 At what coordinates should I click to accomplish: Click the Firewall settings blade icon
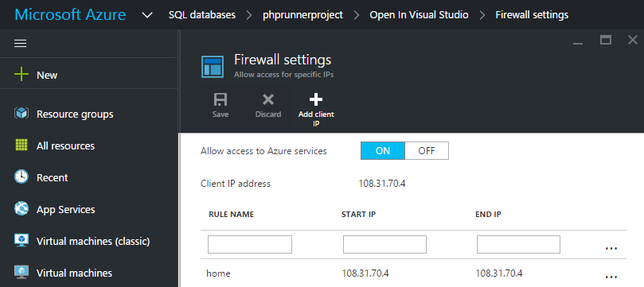click(x=213, y=67)
